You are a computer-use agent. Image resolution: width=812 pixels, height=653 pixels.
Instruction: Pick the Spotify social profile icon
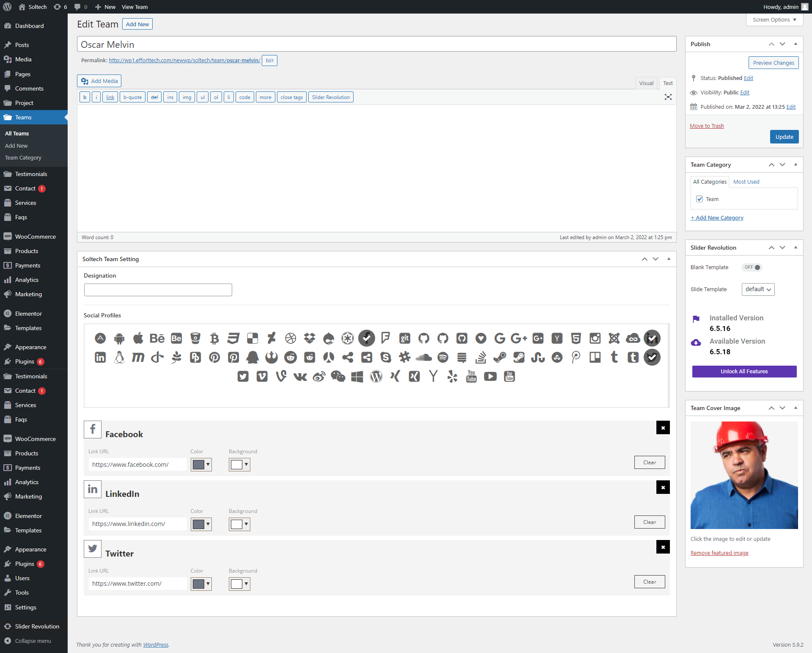[442, 357]
